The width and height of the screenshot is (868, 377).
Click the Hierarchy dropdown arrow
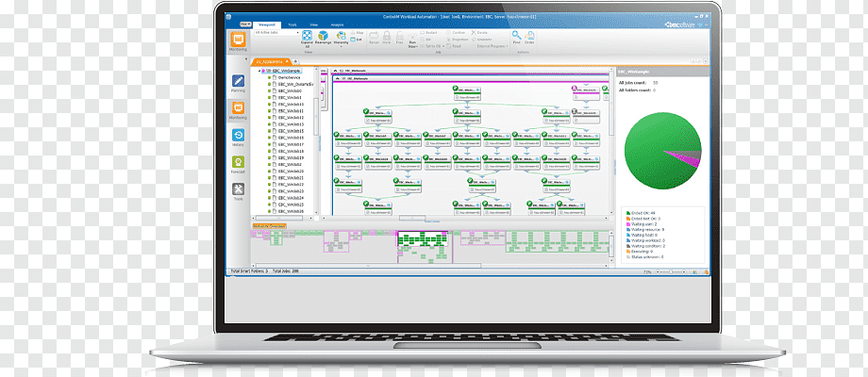[341, 47]
